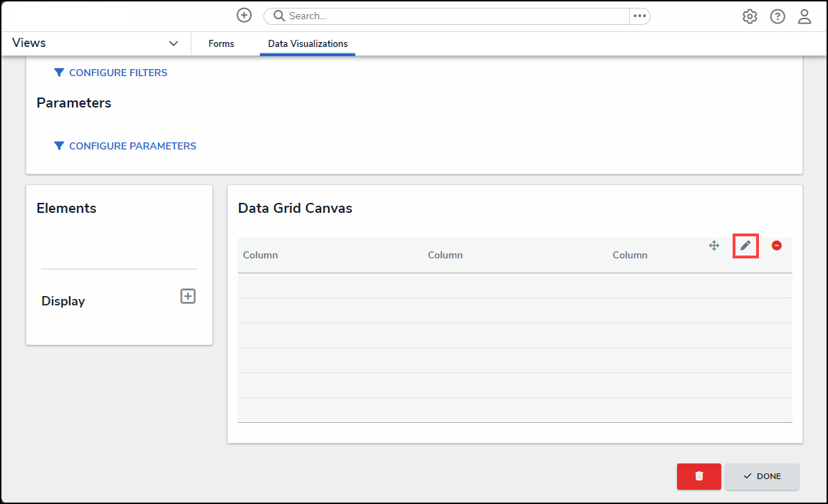Image resolution: width=828 pixels, height=504 pixels.
Task: Click the quick create plus icon
Action: [244, 16]
